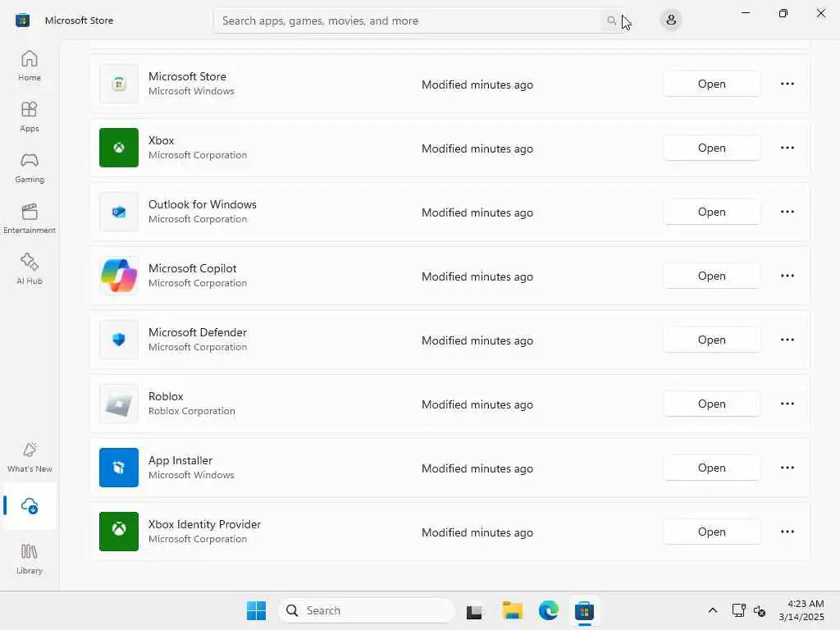Viewport: 840px width, 630px height.
Task: Launch Microsoft Copilot with Open button
Action: 711,276
